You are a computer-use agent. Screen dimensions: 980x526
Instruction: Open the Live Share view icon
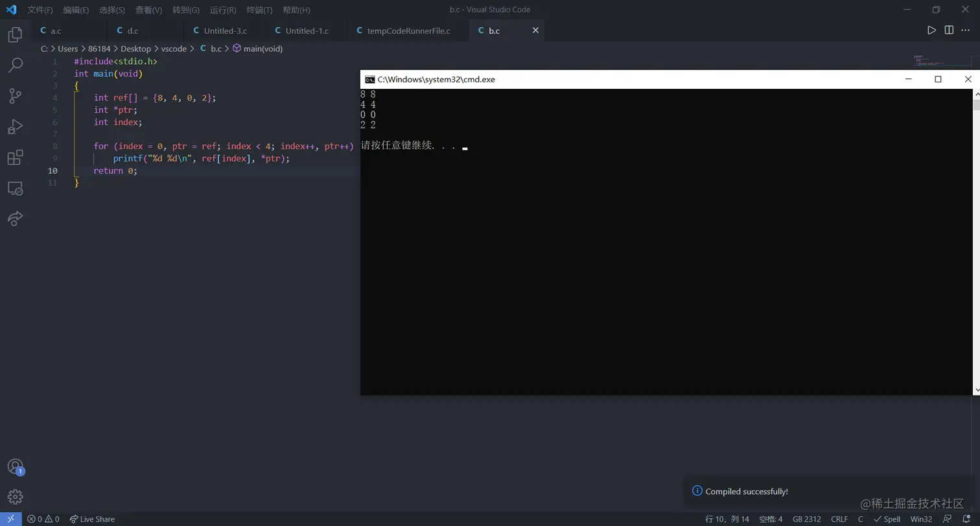point(15,219)
